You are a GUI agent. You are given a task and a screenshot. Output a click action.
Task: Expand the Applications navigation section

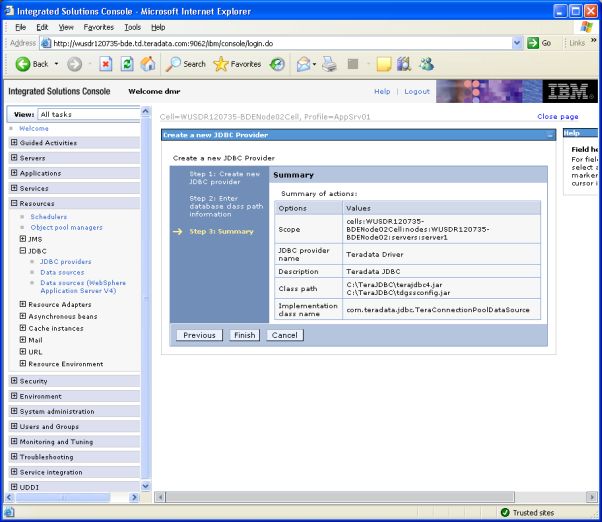point(14,173)
